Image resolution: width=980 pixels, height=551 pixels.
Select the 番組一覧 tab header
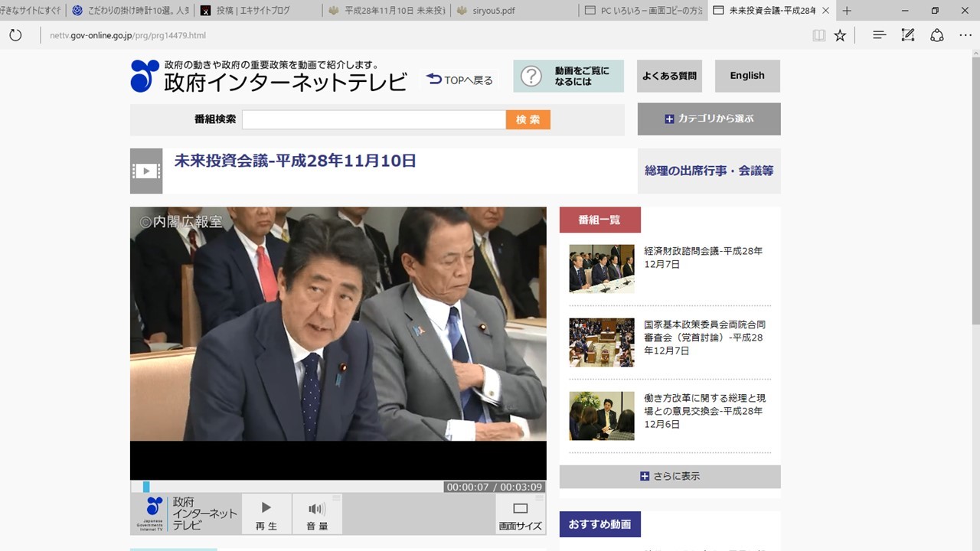pyautogui.click(x=600, y=220)
